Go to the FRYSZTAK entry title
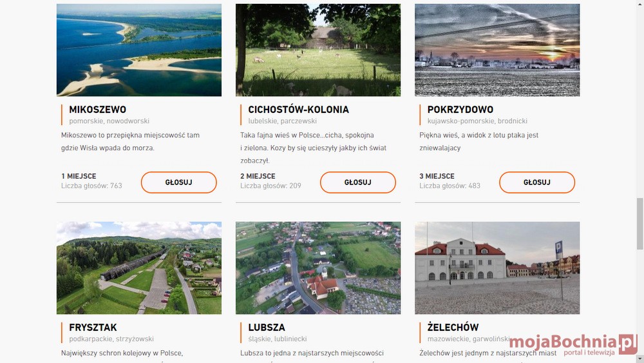The image size is (644, 363). coord(93,328)
